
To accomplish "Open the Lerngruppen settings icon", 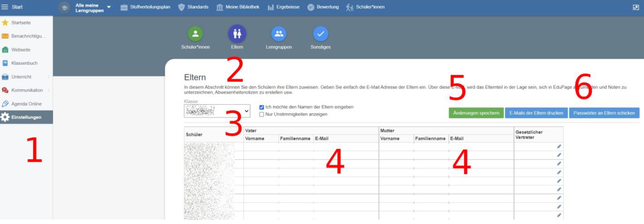I will (279, 33).
